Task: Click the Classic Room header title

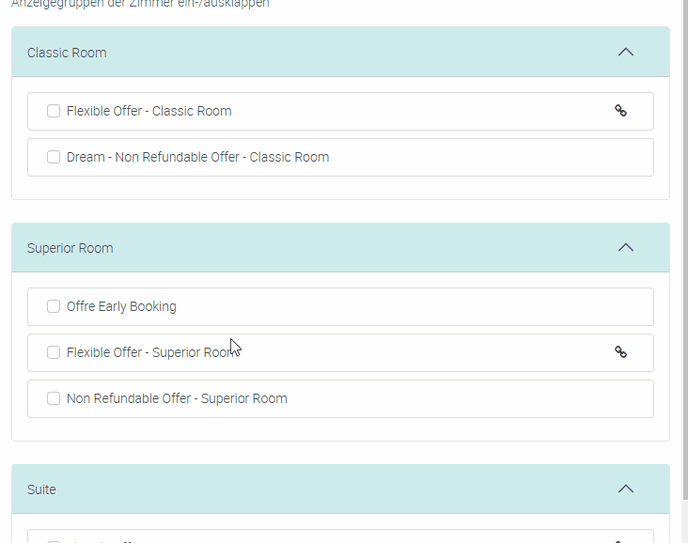Action: click(67, 53)
